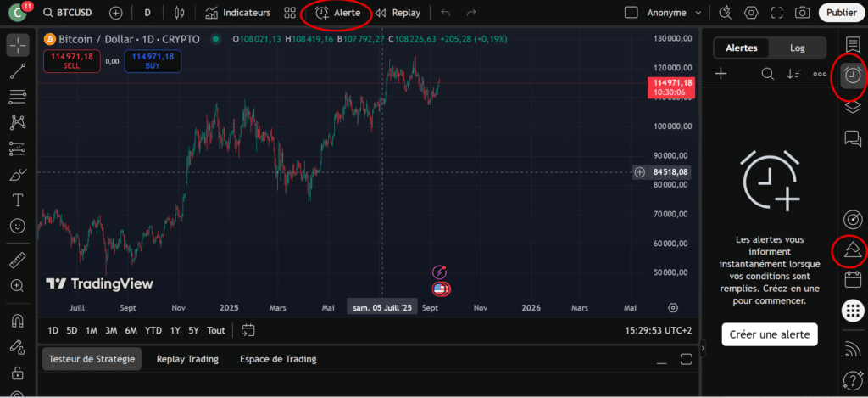Open the alerts panel more options
Viewport: 868px width, 398px height.
click(x=820, y=74)
